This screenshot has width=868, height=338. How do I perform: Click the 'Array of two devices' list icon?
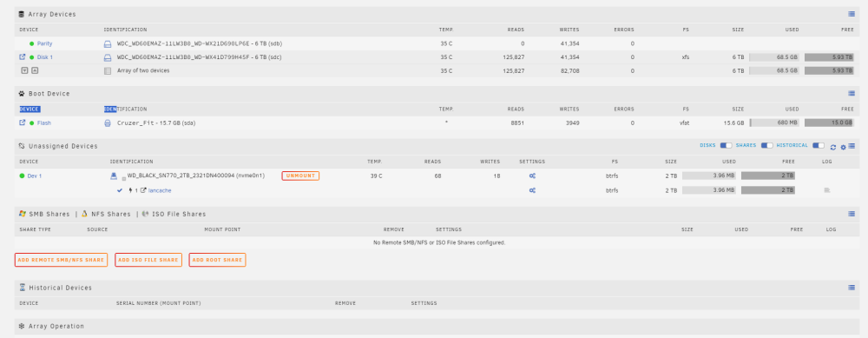(108, 71)
